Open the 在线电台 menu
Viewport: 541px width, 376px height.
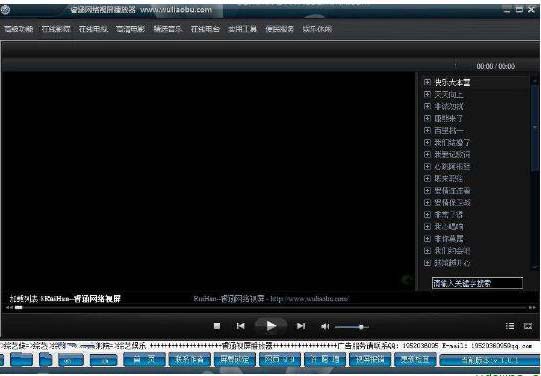point(205,29)
